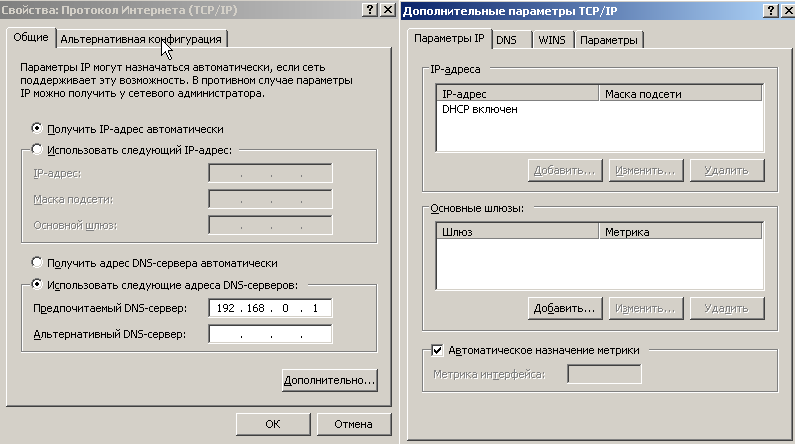Screen dimensions: 795x444
Task: Uncheck Автоматическое назначение метрики checkbox
Action: pyautogui.click(x=437, y=350)
